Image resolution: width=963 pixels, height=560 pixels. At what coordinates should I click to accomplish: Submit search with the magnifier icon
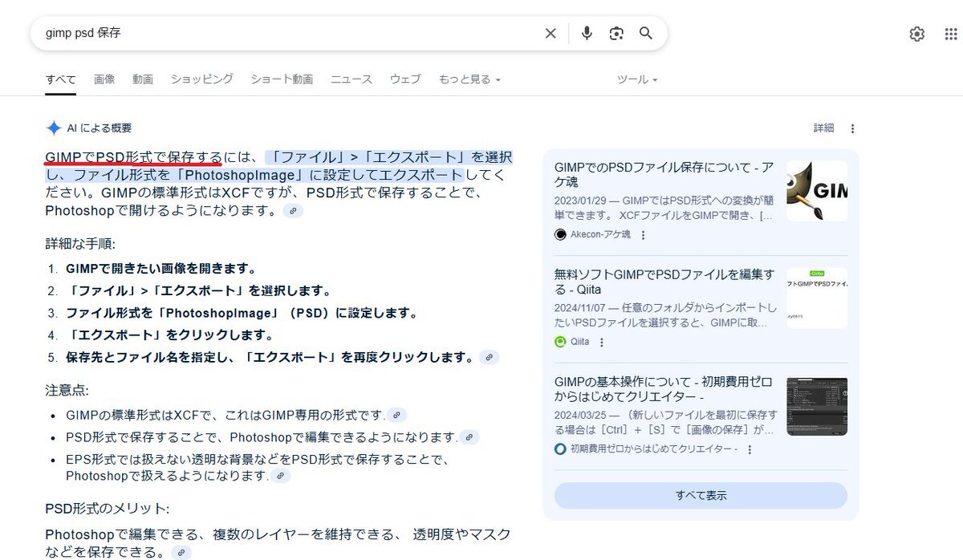tap(646, 33)
